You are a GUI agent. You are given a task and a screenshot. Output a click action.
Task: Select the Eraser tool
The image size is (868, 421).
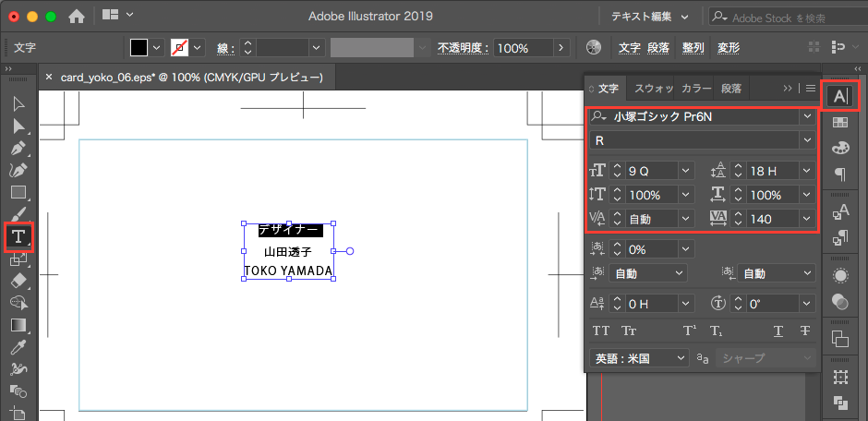tap(18, 281)
